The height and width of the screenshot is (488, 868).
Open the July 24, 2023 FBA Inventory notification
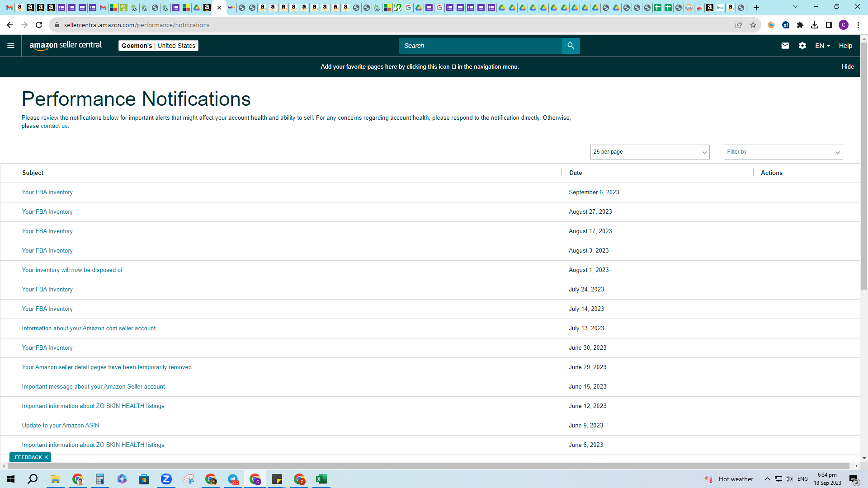47,290
